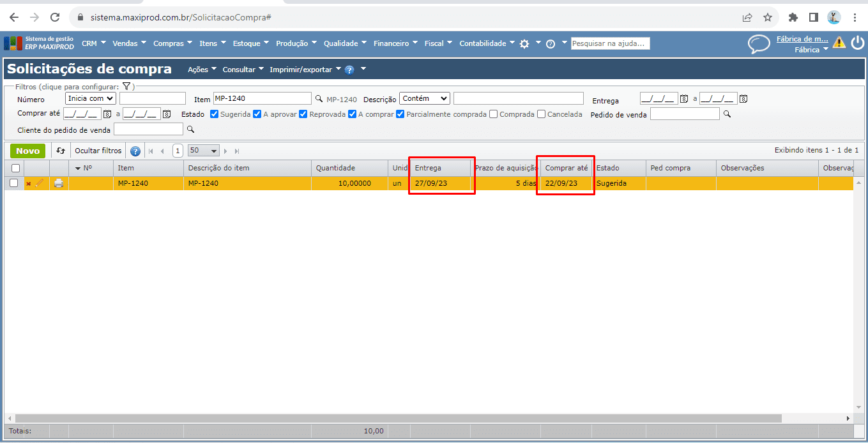Click the blue help icon beside Imprimir/exportar

[x=349, y=70]
